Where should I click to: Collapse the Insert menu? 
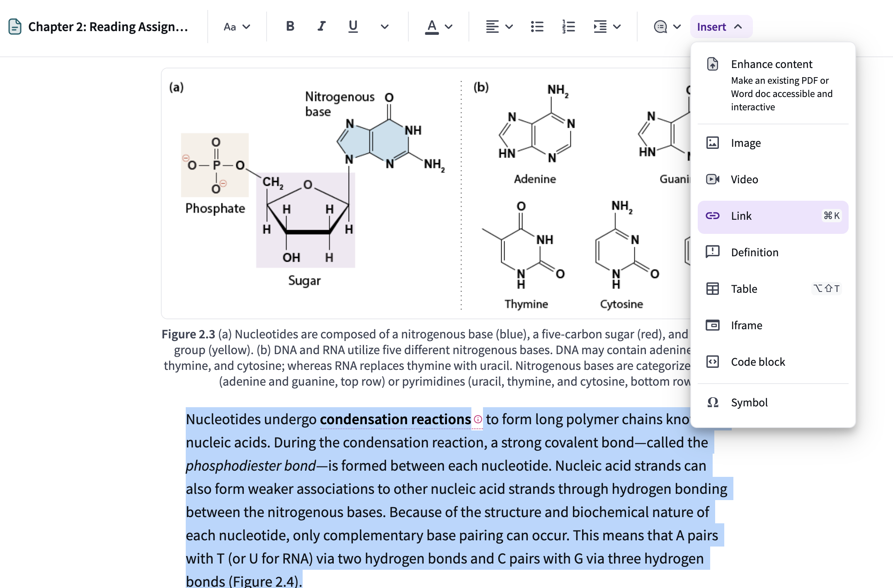[721, 27]
